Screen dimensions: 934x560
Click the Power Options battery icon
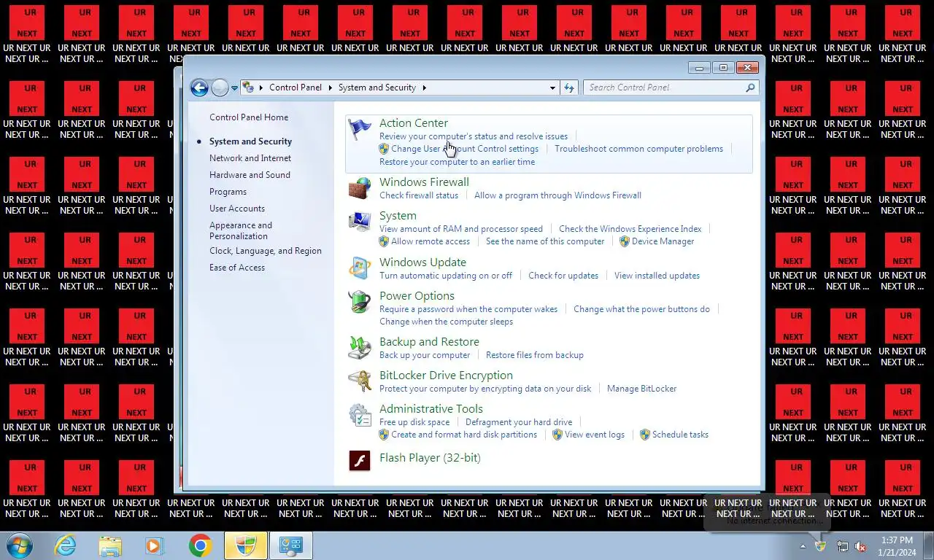tap(359, 302)
